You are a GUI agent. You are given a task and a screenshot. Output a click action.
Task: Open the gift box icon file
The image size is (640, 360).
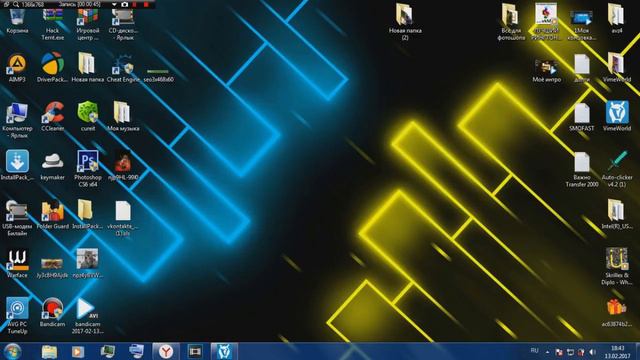pyautogui.click(x=617, y=312)
